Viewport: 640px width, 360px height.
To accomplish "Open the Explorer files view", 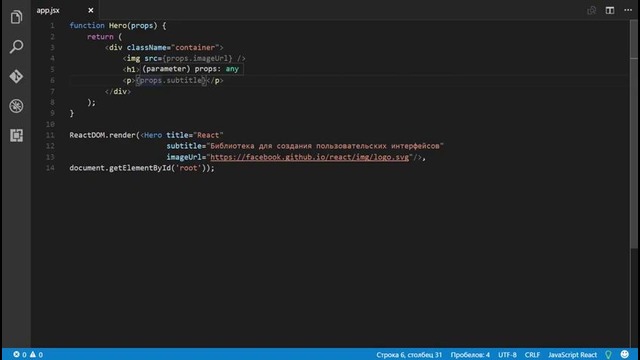I will click(x=16, y=17).
